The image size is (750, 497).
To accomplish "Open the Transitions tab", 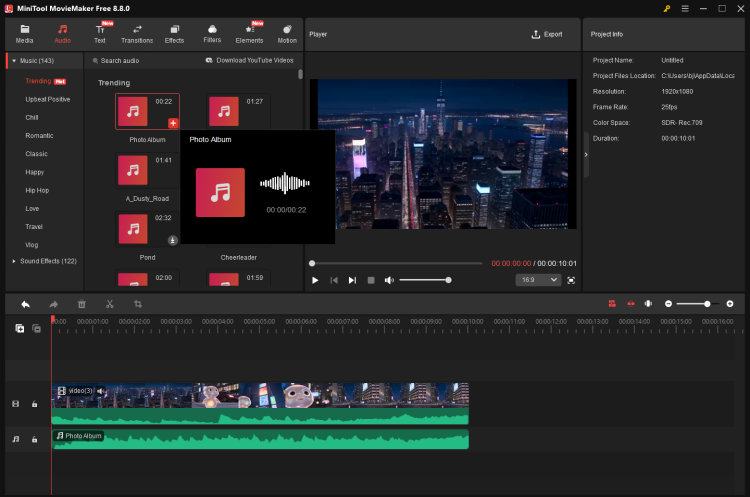I will pos(137,34).
